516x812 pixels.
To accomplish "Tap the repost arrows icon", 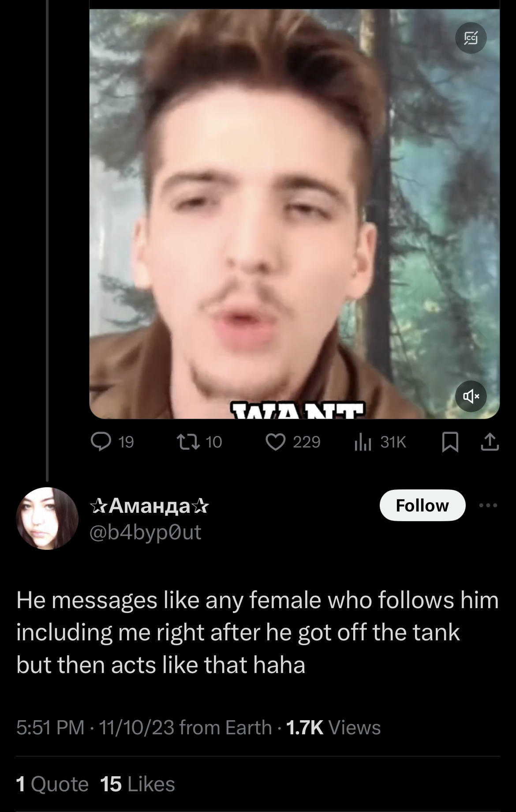I will [x=187, y=442].
